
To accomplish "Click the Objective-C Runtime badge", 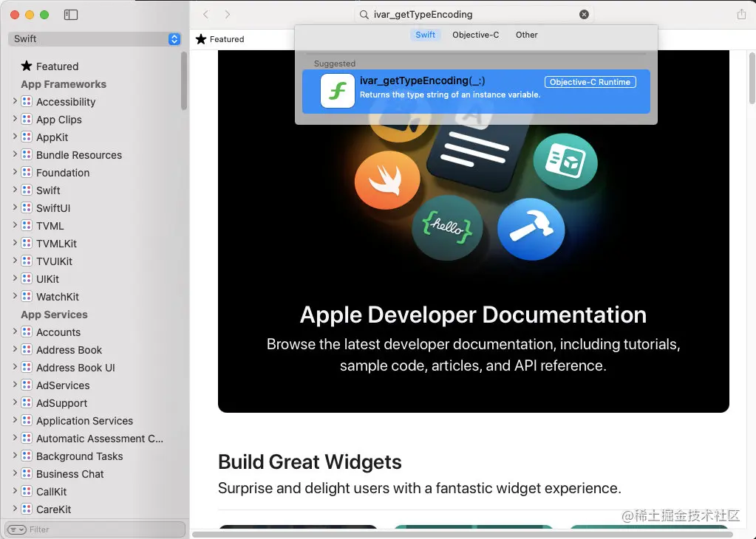I will [590, 82].
